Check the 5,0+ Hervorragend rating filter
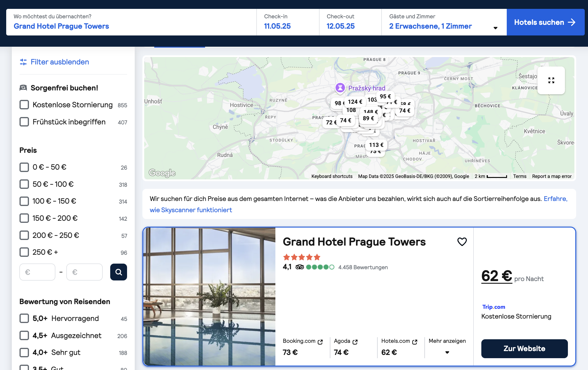 (x=24, y=318)
